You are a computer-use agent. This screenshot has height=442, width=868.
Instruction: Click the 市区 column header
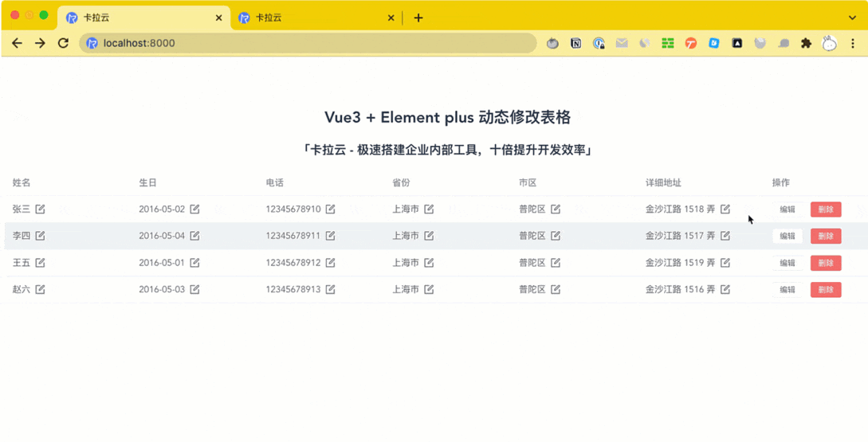tap(528, 182)
